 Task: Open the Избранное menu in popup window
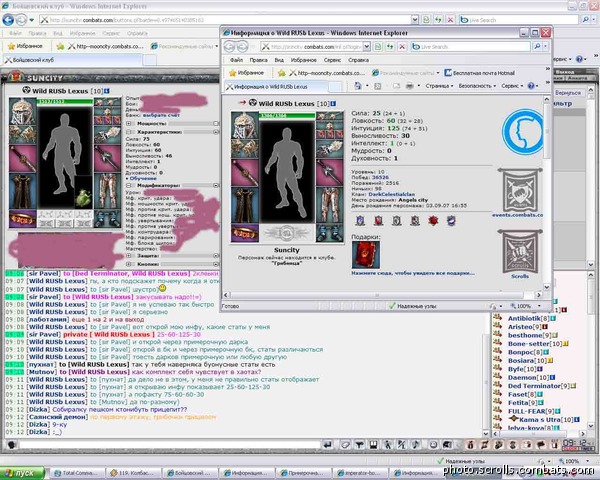(303, 60)
